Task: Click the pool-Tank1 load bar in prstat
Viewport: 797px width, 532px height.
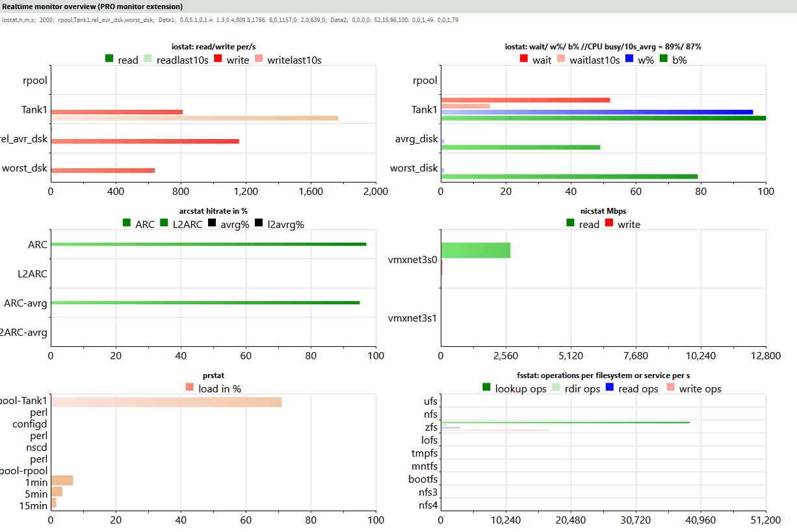Action: coord(166,402)
